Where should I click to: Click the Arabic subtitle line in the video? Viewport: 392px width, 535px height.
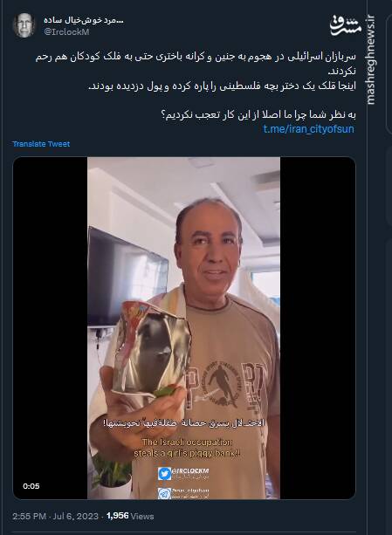(x=184, y=423)
